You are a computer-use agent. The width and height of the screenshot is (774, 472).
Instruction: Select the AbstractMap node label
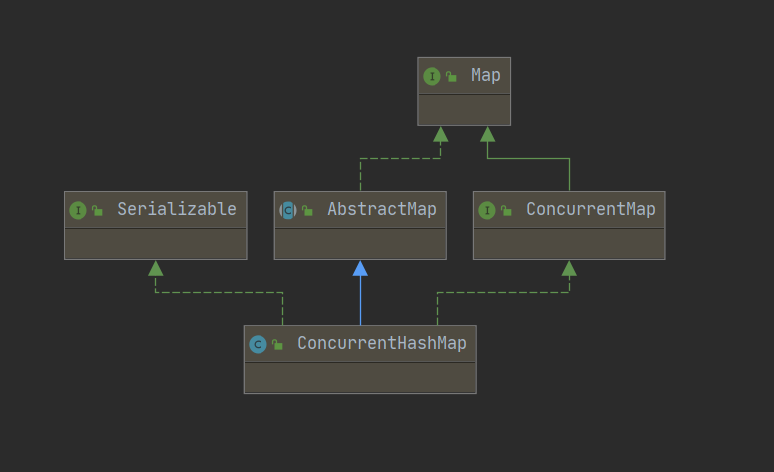pyautogui.click(x=382, y=209)
